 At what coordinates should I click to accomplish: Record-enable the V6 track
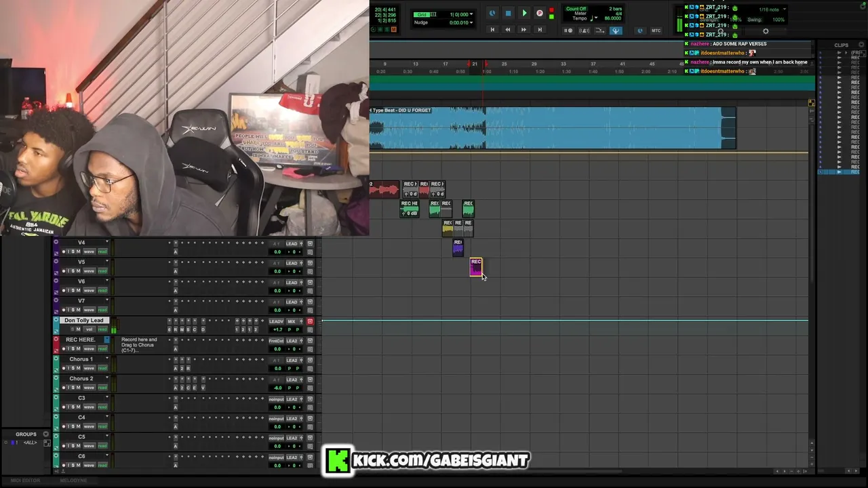[x=64, y=291]
